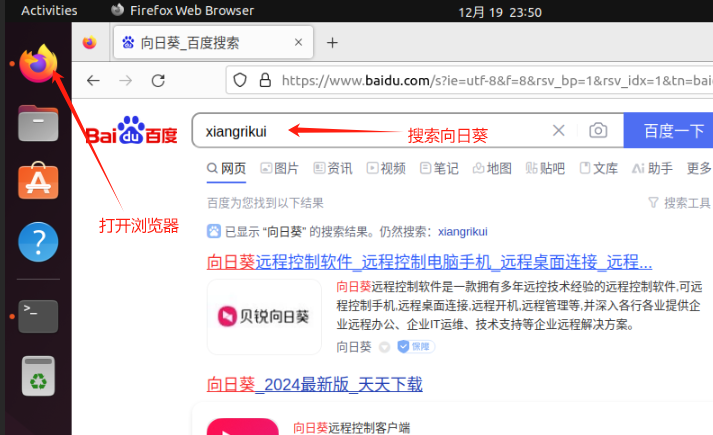The height and width of the screenshot is (435, 713).
Task: Click the Firefox address bar URL
Action: coord(497,81)
